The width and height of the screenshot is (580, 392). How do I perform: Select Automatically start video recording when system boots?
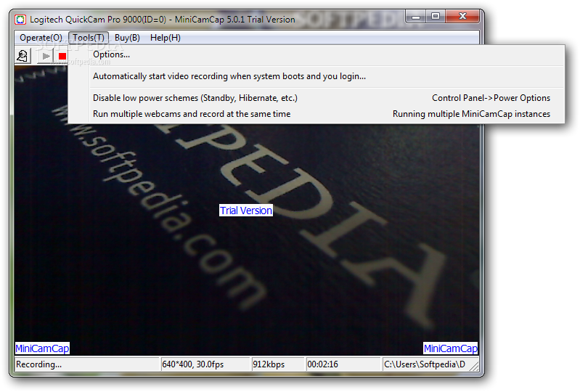[x=316, y=76]
